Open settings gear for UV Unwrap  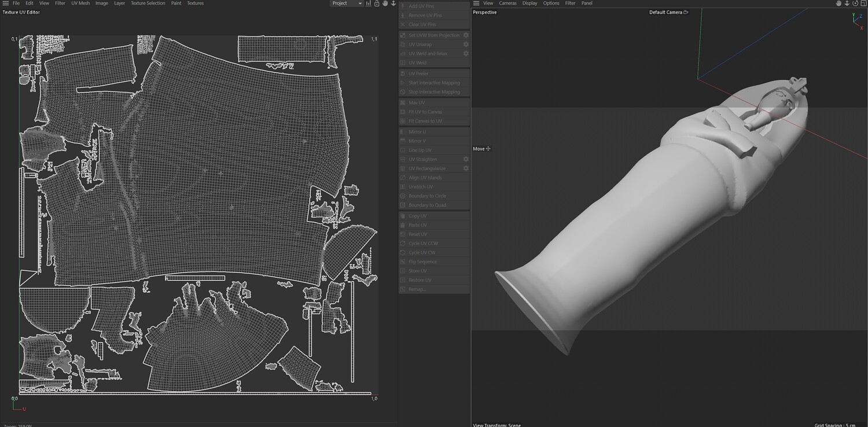pos(466,45)
